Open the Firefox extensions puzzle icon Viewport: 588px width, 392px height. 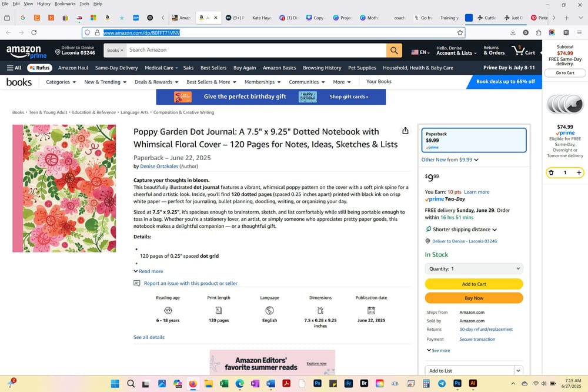tap(539, 33)
